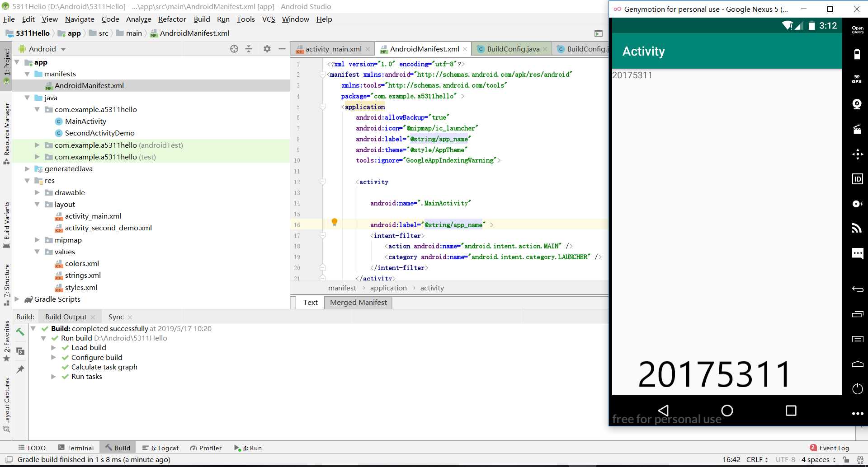Open the Profiler tool window
Viewport: 868px width, 467px height.
pos(206,448)
